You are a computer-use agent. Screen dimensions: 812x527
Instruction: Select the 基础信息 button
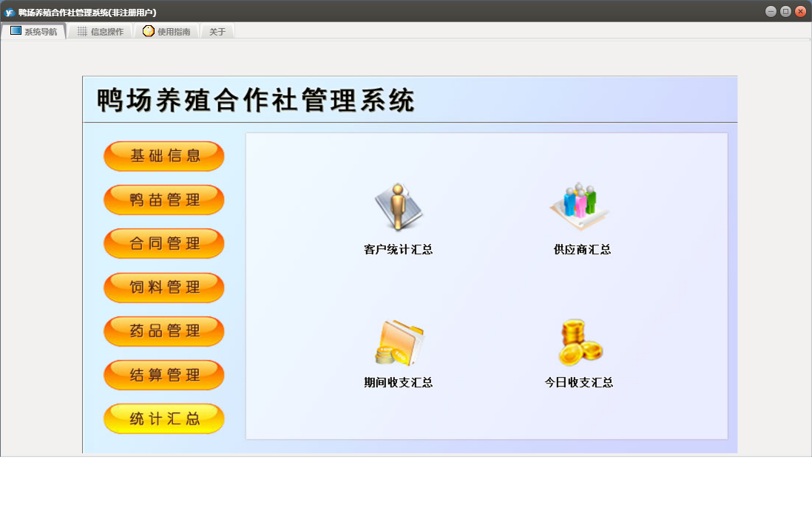tap(164, 156)
